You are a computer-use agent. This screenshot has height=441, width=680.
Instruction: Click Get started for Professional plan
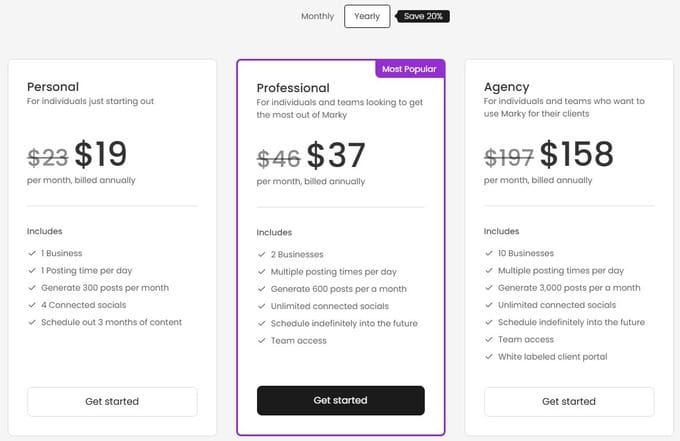(340, 400)
